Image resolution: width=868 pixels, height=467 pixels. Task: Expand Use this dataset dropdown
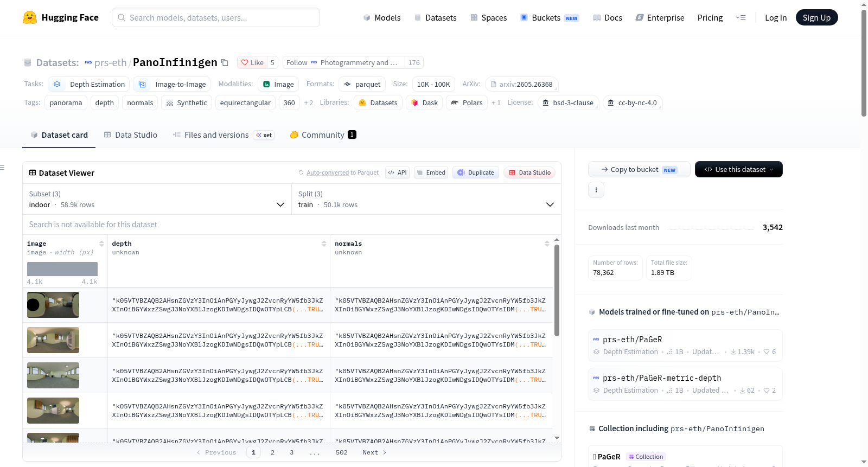click(x=739, y=169)
